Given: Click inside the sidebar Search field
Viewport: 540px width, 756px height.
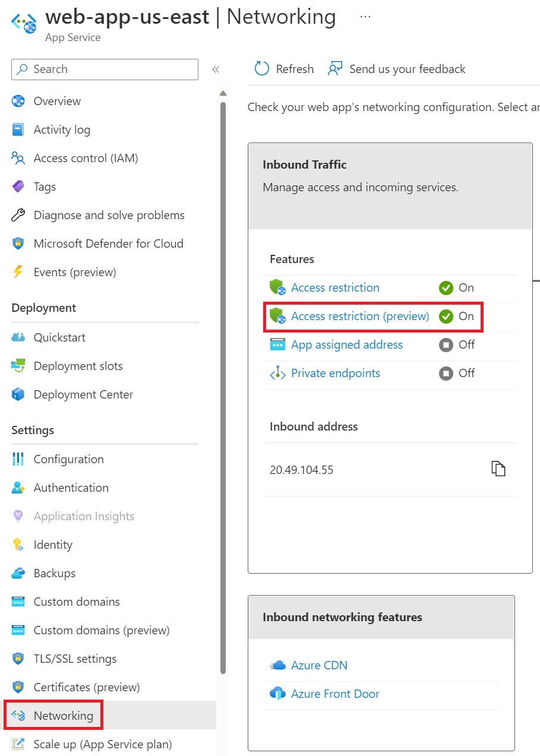Looking at the screenshot, I should tap(105, 69).
